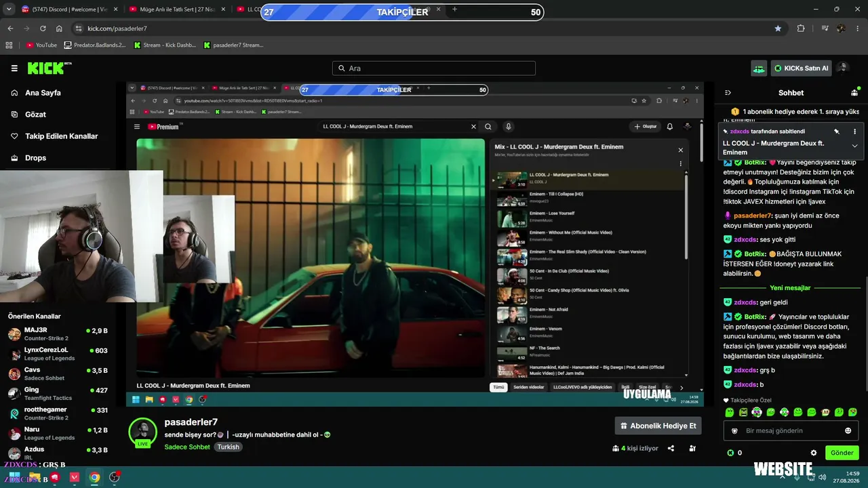Click the chat identity shield icon
The image size is (868, 488).
tap(734, 430)
